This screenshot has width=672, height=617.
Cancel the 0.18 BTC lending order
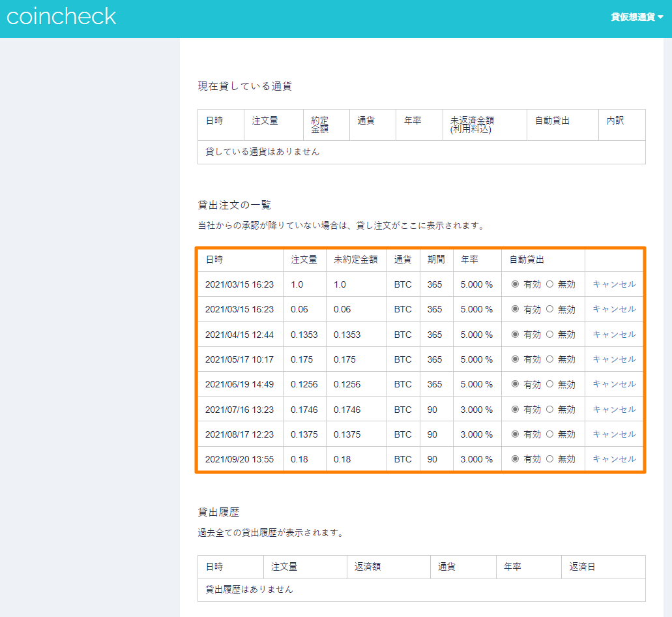coord(614,459)
